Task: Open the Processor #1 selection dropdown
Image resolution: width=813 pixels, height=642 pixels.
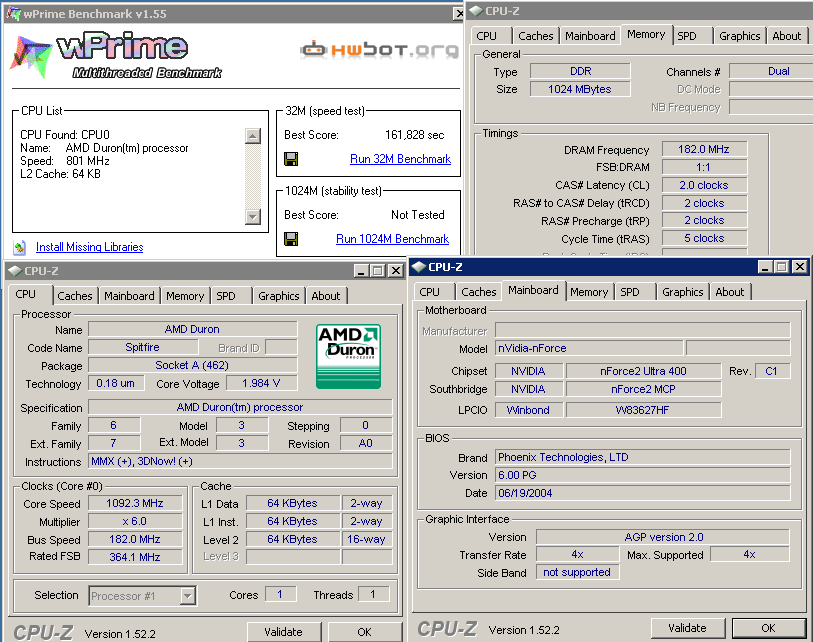Action: coord(187,596)
